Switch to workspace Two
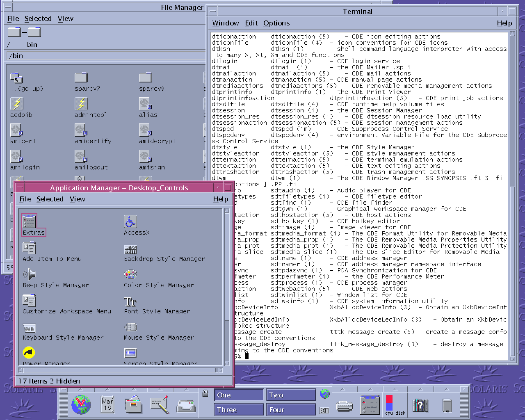525x420 pixels. [x=291, y=395]
